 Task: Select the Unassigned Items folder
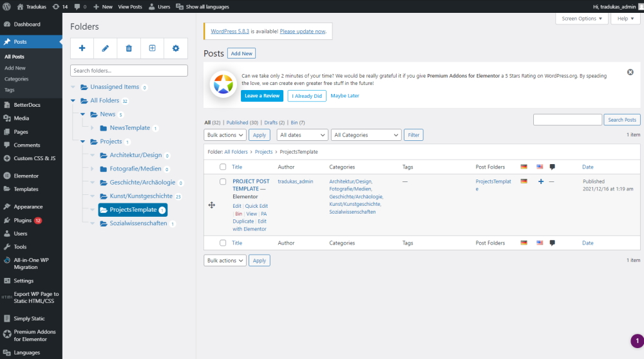click(115, 87)
